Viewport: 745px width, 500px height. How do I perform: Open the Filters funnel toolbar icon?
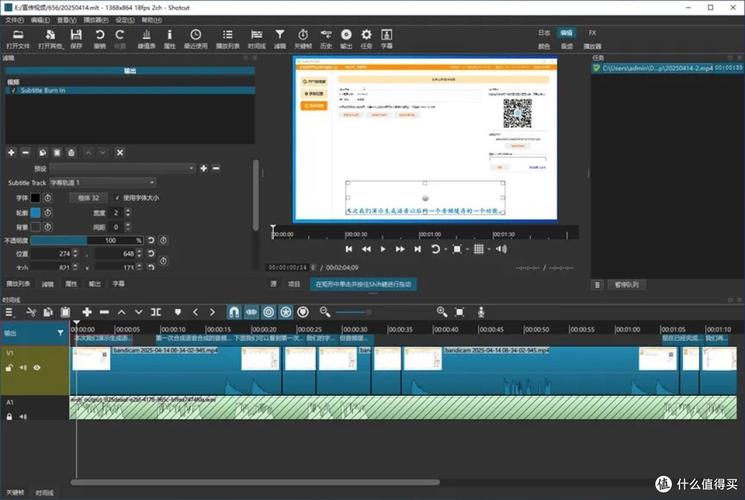point(280,39)
